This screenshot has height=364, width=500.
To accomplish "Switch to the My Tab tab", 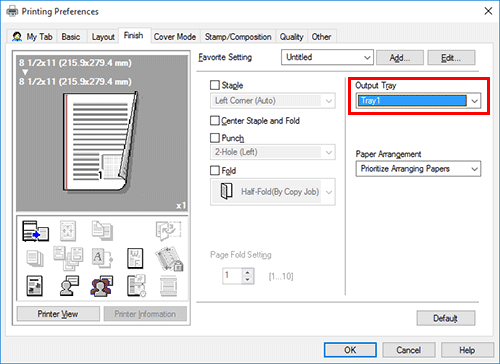I will (x=32, y=37).
